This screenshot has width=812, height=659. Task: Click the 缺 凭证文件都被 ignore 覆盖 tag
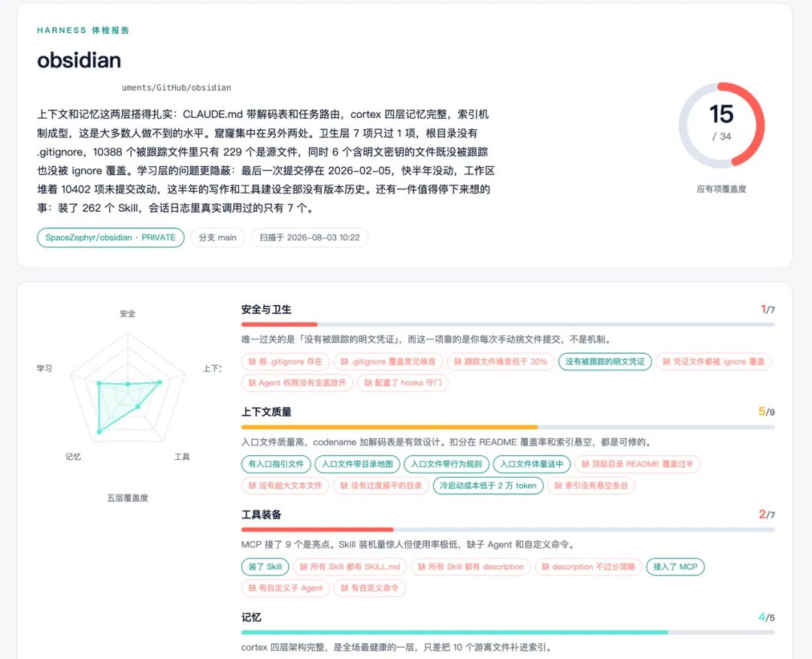click(714, 361)
